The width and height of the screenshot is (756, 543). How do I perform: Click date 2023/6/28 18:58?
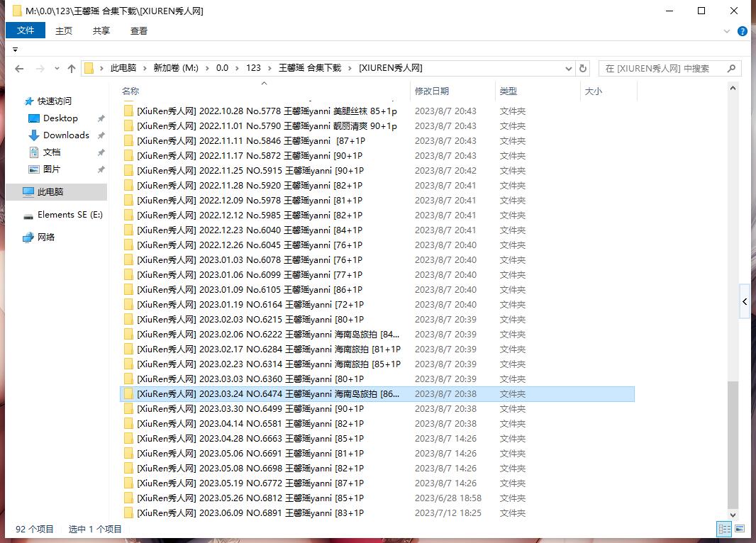(x=448, y=498)
